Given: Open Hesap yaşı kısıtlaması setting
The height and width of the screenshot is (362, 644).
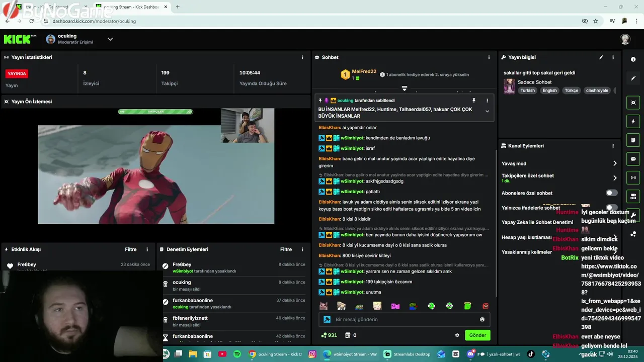Looking at the screenshot, I should coord(559,237).
